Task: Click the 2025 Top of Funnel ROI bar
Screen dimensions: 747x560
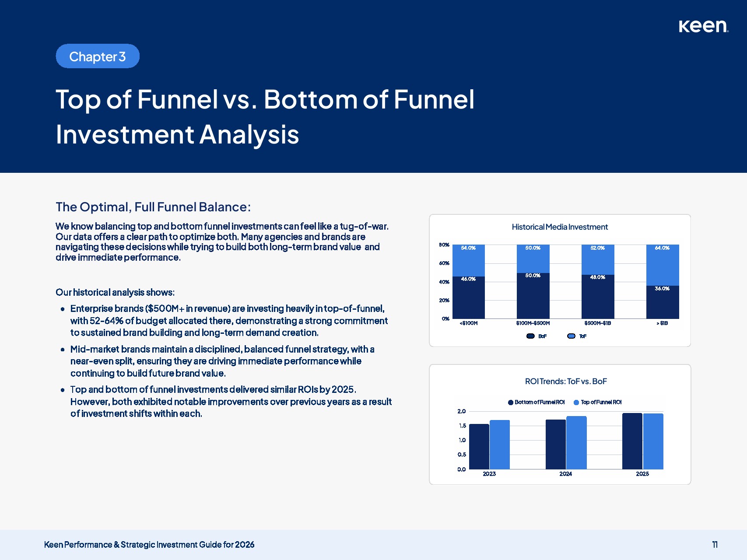Action: coord(653,441)
